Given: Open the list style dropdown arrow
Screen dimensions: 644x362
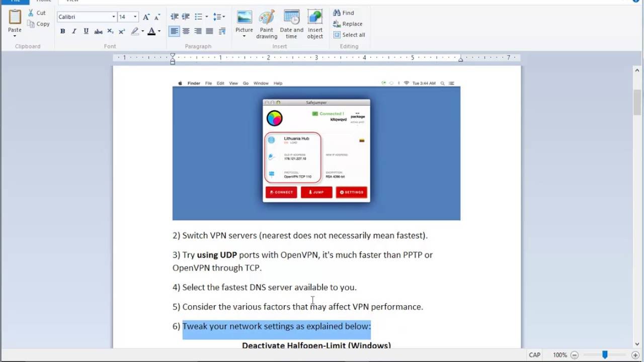Looking at the screenshot, I should point(206,17).
